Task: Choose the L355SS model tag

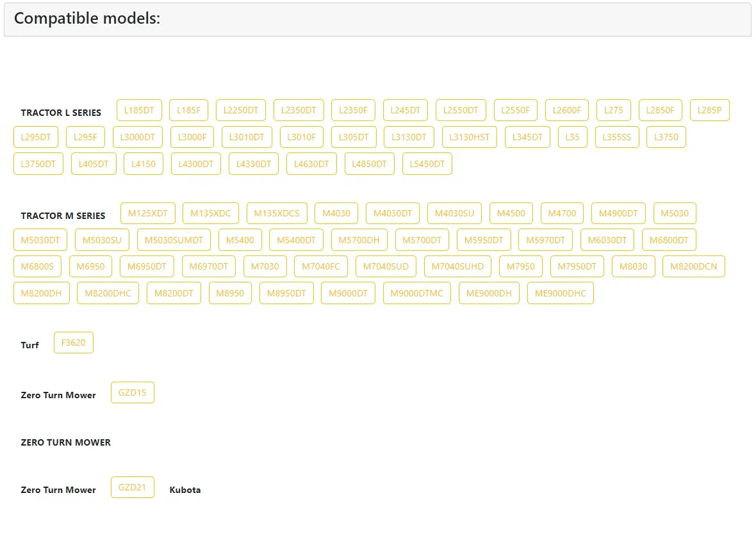Action: (x=617, y=137)
